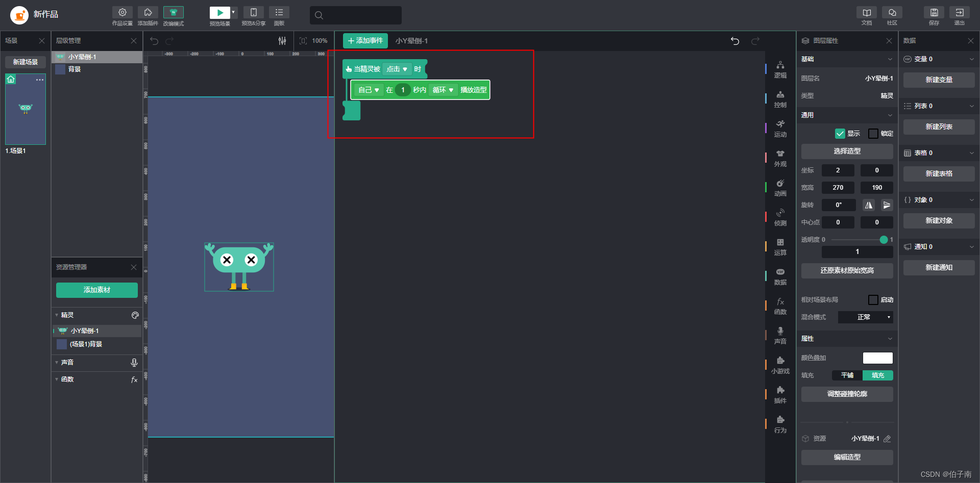Uncheck the 显示 visibility checkbox
The width and height of the screenshot is (980, 483).
click(840, 134)
